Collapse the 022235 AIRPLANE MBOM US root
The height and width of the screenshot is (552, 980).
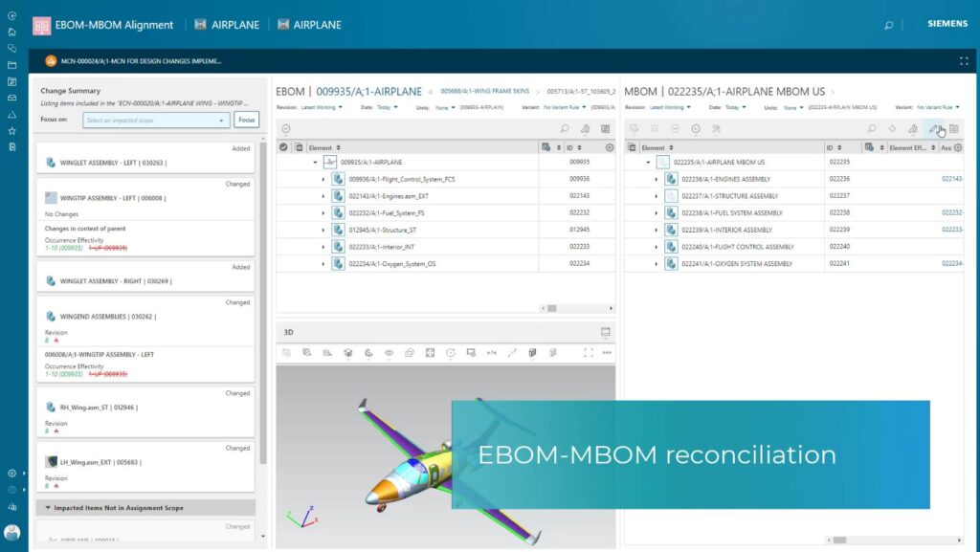pos(648,163)
